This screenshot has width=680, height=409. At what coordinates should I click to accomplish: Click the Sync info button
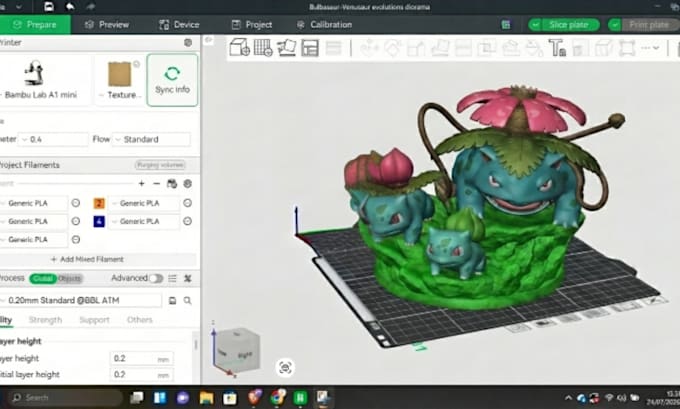(x=172, y=80)
